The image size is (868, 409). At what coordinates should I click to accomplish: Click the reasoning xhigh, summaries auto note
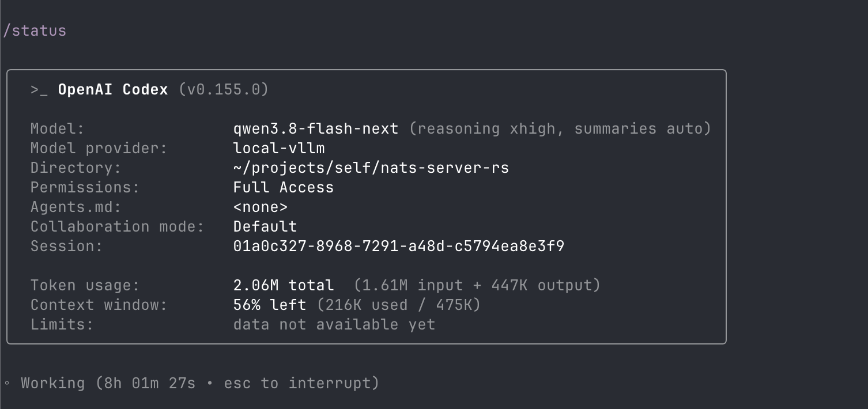tap(560, 129)
